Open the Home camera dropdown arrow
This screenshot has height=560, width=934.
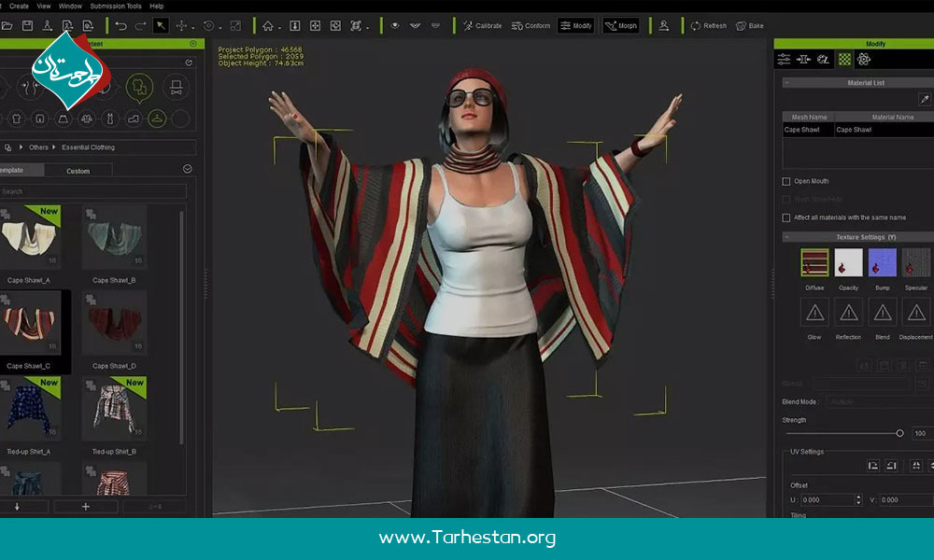tap(279, 27)
